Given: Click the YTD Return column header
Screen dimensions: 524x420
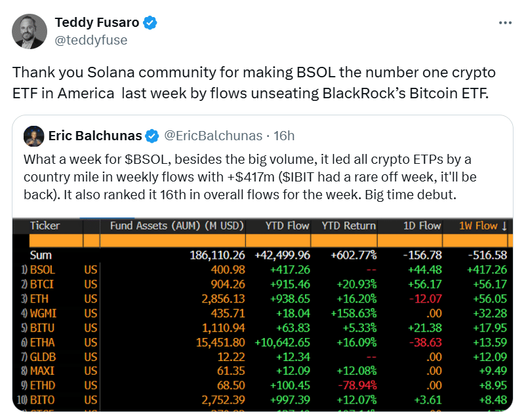Looking at the screenshot, I should point(348,225).
